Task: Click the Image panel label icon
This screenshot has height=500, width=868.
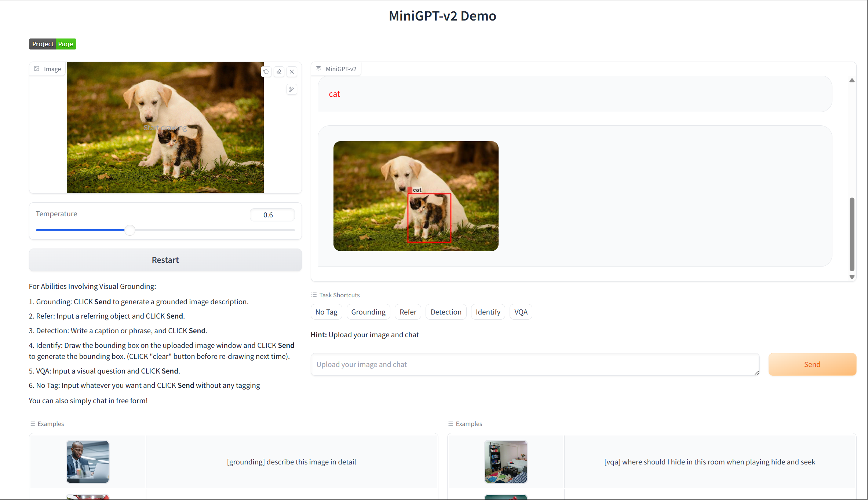Action: (37, 69)
